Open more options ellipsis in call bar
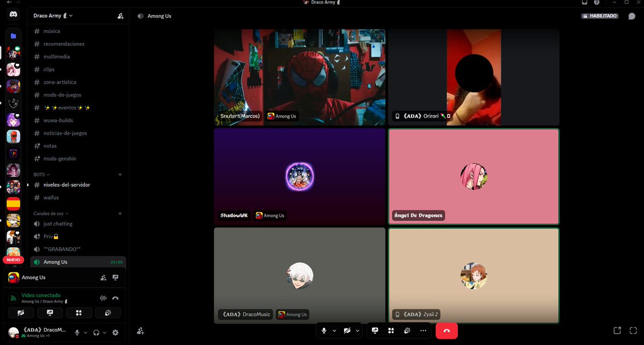The height and width of the screenshot is (345, 644). tap(423, 331)
